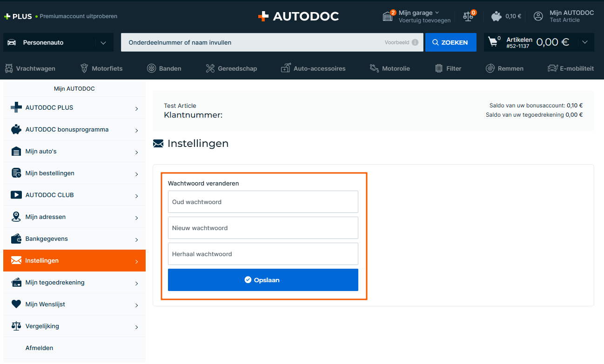This screenshot has height=364, width=604.
Task: Click the ZOEKEN search button
Action: point(451,42)
